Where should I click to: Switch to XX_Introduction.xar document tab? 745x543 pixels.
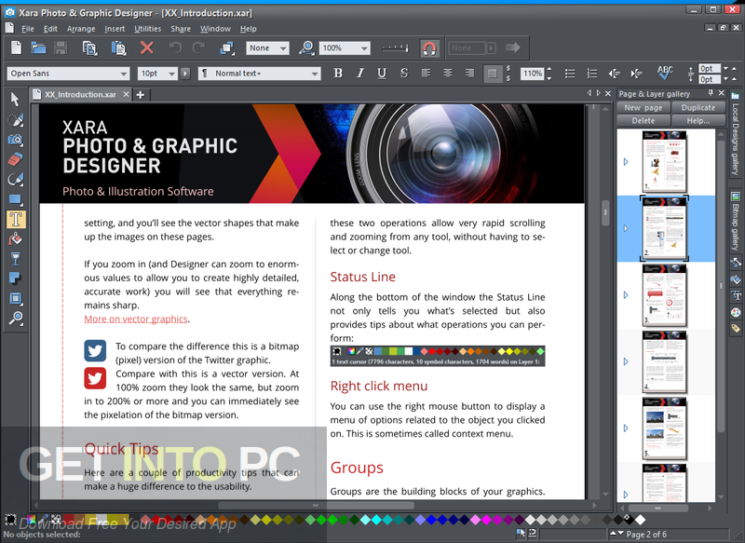pyautogui.click(x=80, y=95)
